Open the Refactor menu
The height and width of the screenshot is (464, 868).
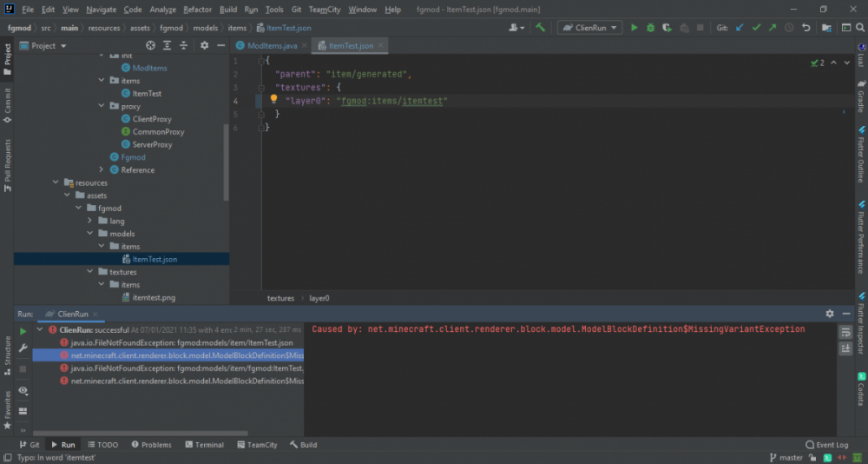click(198, 10)
